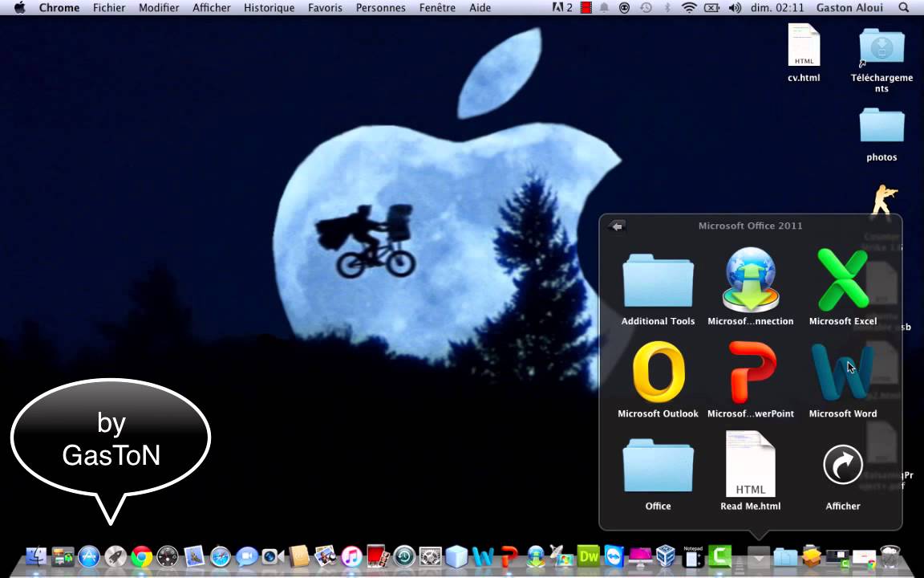Open Launchpad rocket icon in Dock
This screenshot has height=578, width=924.
[115, 556]
